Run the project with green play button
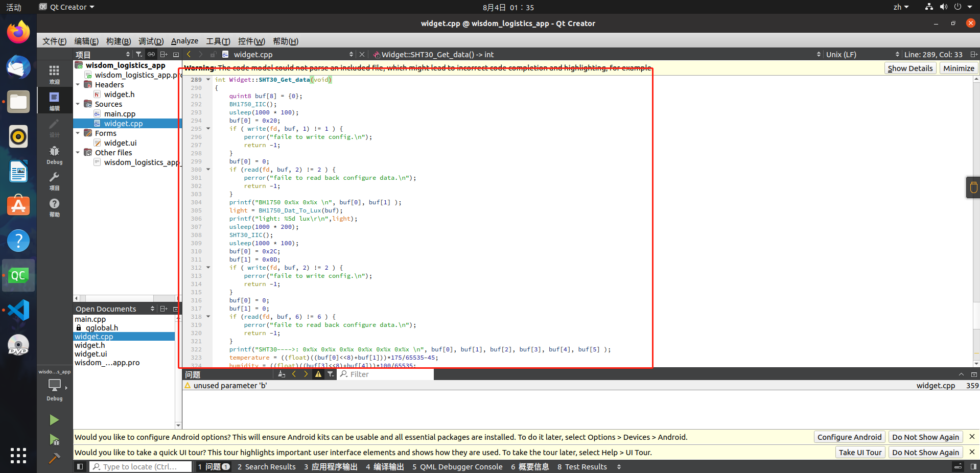 (x=54, y=420)
